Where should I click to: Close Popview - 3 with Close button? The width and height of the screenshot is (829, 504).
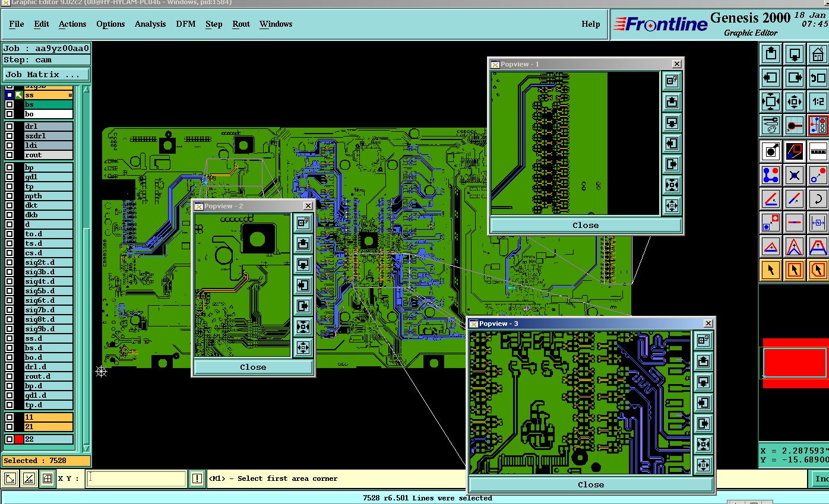pos(591,484)
